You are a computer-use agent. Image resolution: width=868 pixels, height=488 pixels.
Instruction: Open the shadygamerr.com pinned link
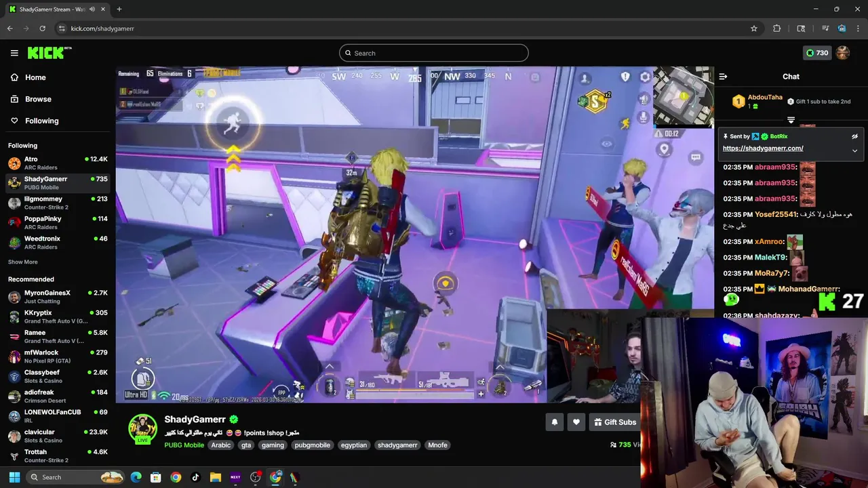pos(763,148)
